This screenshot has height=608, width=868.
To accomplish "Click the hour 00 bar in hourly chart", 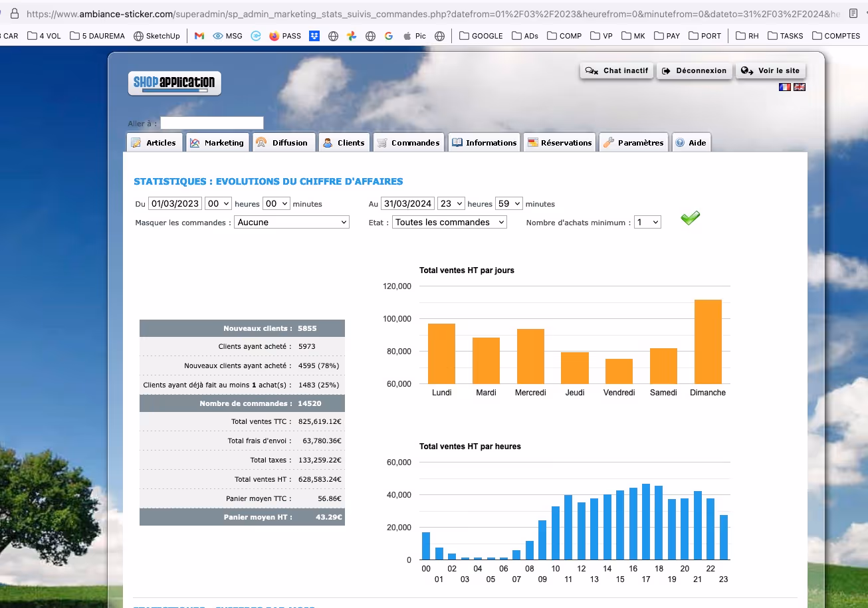I will click(x=426, y=546).
